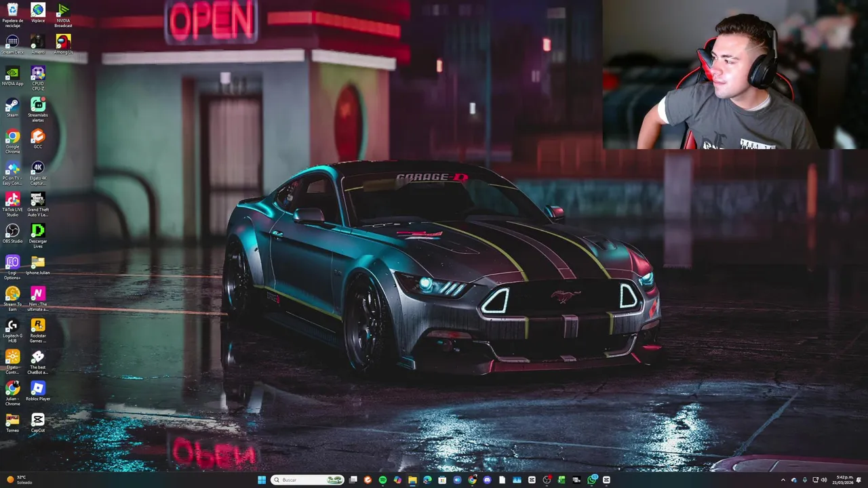Select the GCC desktop shortcut
The image size is (868, 488).
pos(38,139)
